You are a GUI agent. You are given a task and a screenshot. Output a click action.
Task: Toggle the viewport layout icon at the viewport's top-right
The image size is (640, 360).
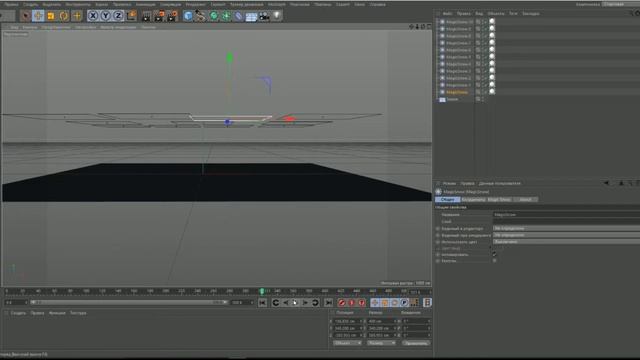(x=429, y=27)
